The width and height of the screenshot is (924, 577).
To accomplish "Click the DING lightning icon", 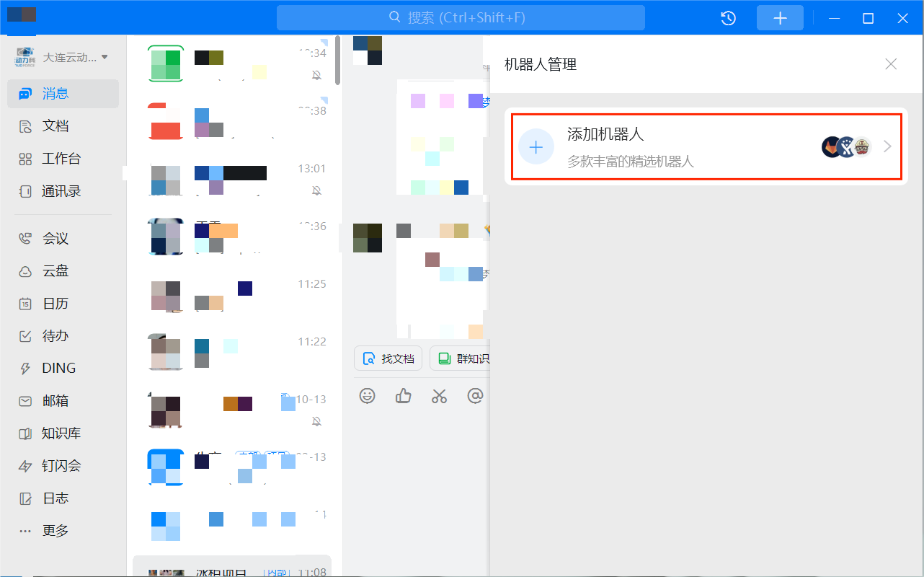I will pyautogui.click(x=25, y=369).
